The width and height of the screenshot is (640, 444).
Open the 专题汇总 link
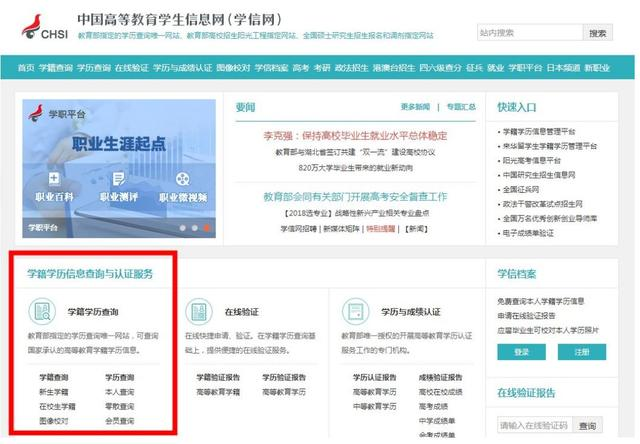(461, 107)
